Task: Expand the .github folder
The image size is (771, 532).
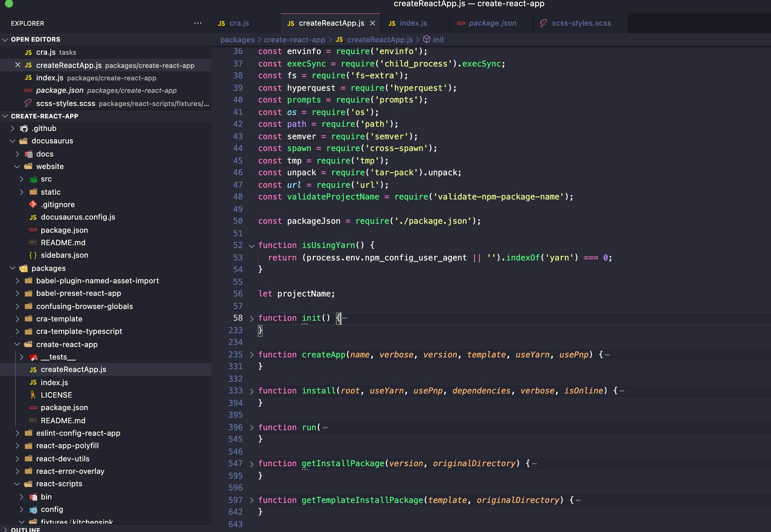Action: [12, 128]
